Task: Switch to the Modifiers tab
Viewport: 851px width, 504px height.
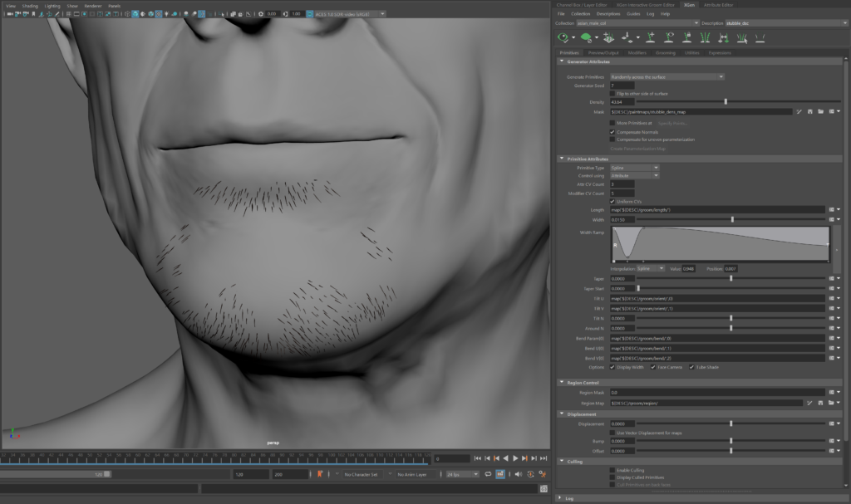Action: (x=637, y=52)
